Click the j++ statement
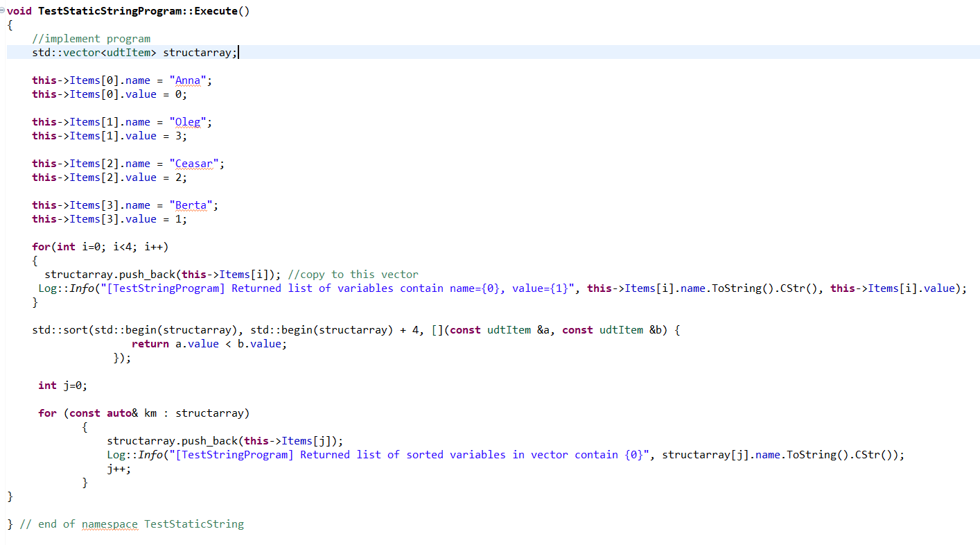 (x=118, y=469)
